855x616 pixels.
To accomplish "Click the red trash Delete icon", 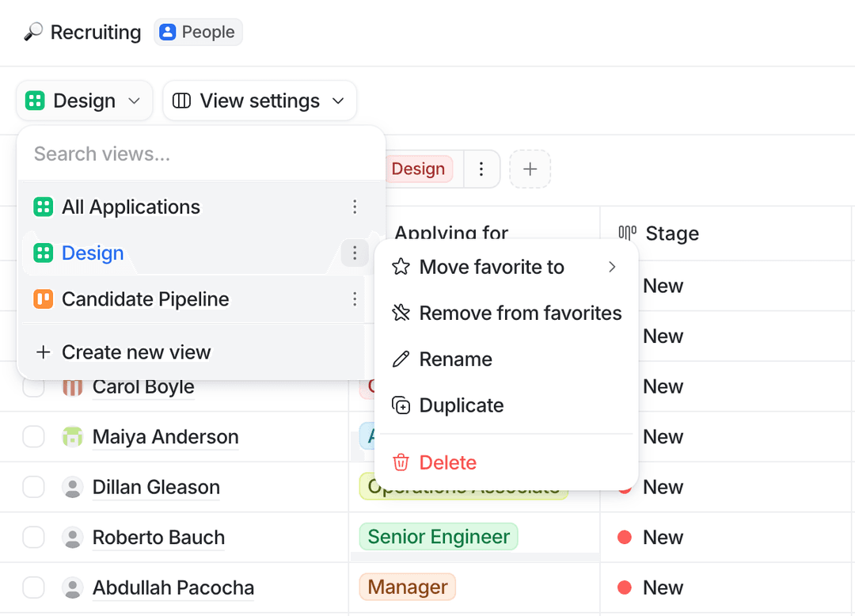I will click(401, 462).
